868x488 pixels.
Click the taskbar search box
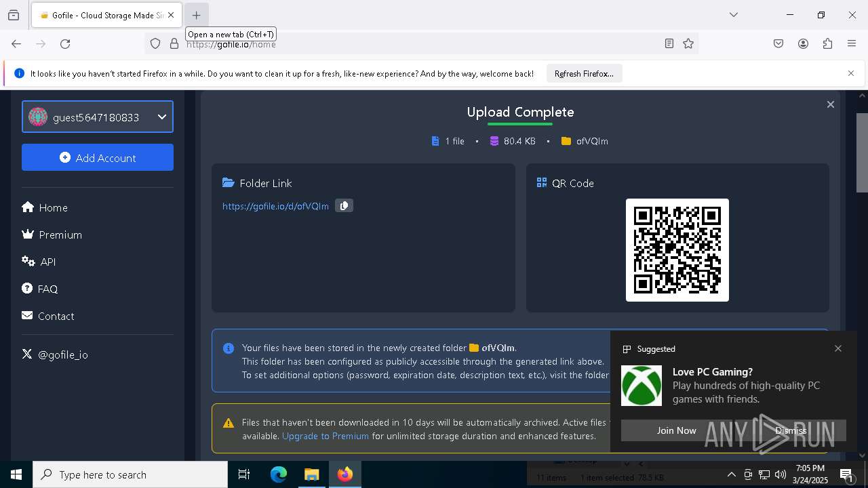coord(130,474)
